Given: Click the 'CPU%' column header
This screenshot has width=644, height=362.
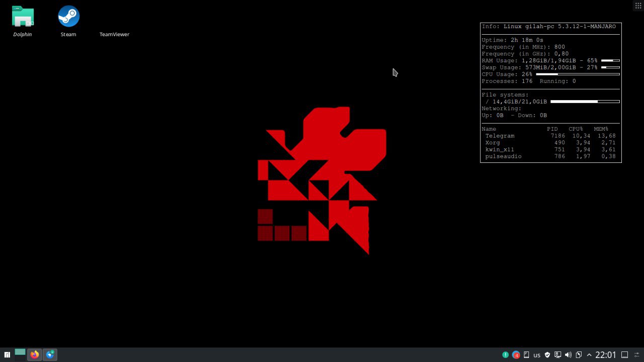Looking at the screenshot, I should coord(576,129).
